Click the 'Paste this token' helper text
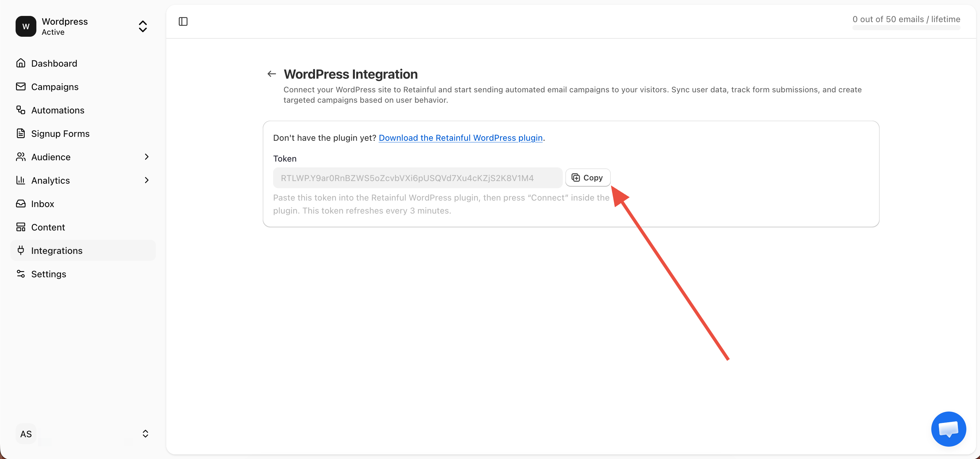The width and height of the screenshot is (980, 459). pyautogui.click(x=441, y=204)
